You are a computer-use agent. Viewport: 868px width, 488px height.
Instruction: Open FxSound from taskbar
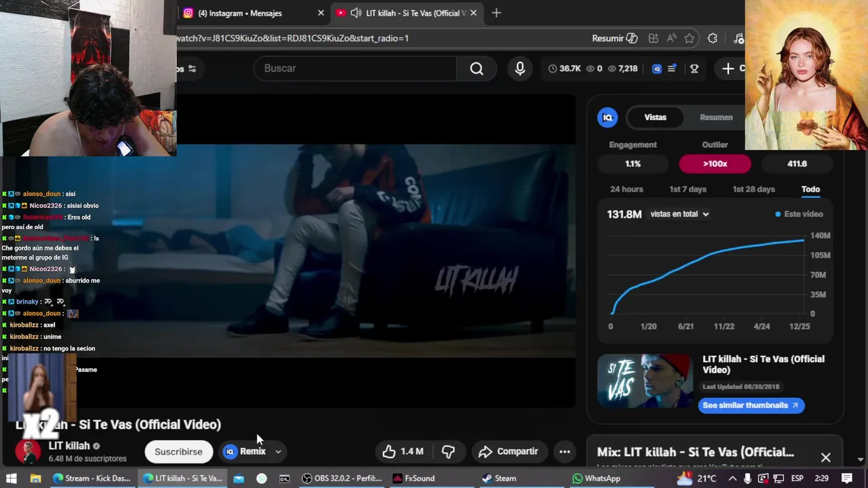click(x=414, y=478)
